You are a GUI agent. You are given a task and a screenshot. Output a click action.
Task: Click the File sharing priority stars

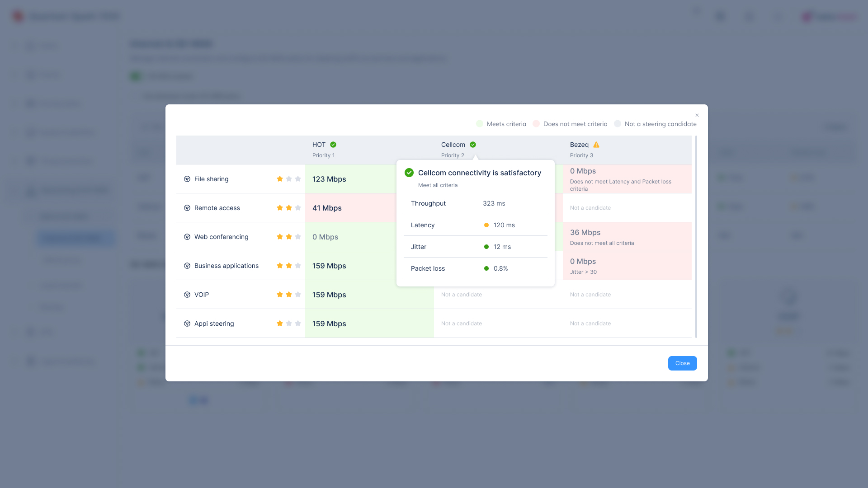point(288,179)
